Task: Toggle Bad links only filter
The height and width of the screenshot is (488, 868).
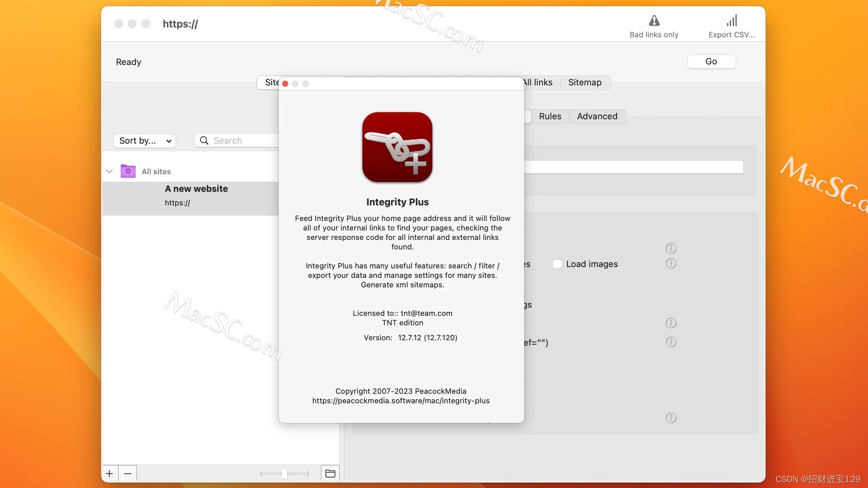Action: pos(654,26)
